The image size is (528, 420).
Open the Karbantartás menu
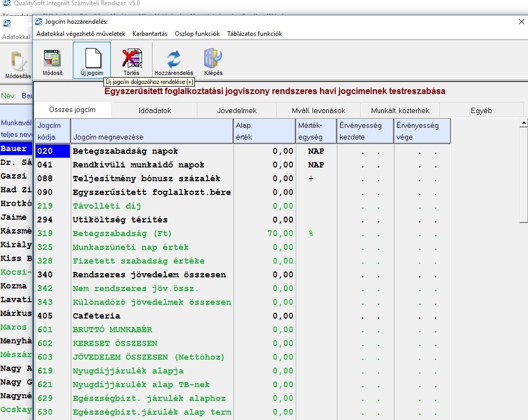point(150,34)
